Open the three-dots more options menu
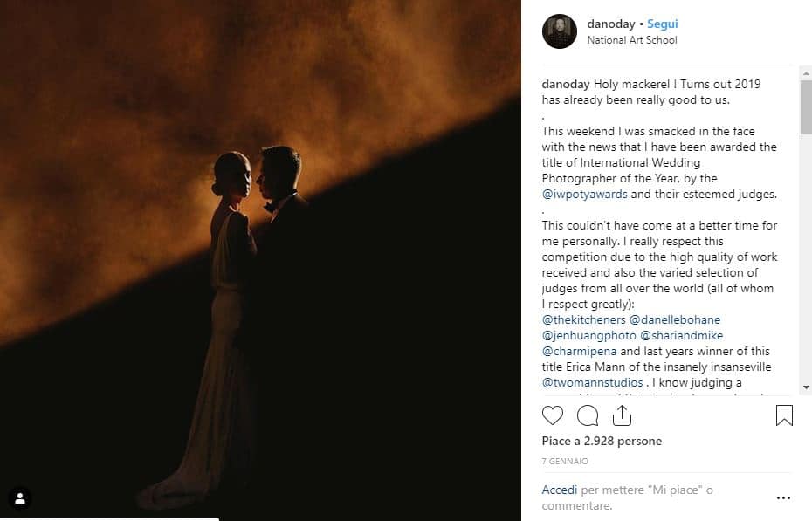 click(x=783, y=497)
